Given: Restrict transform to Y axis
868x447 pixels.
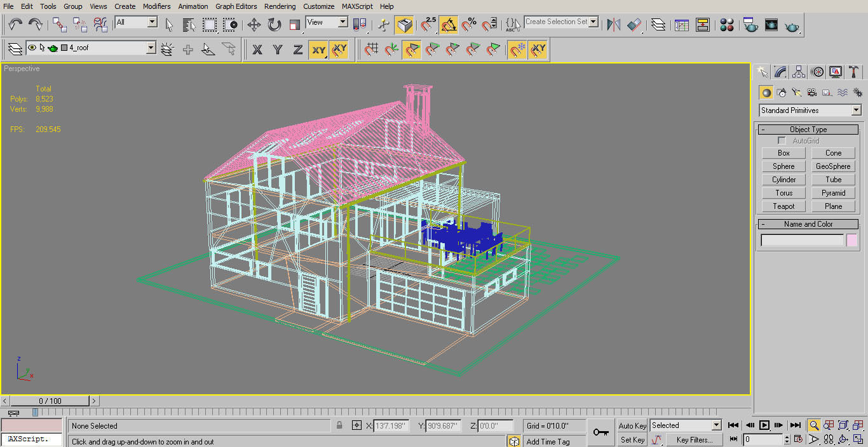Looking at the screenshot, I should 278,49.
